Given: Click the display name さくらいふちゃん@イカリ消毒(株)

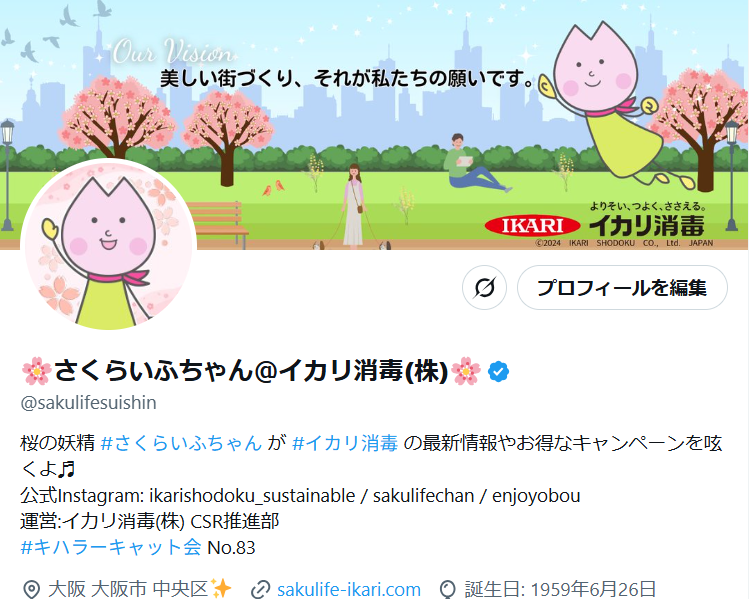Looking at the screenshot, I should [251, 371].
